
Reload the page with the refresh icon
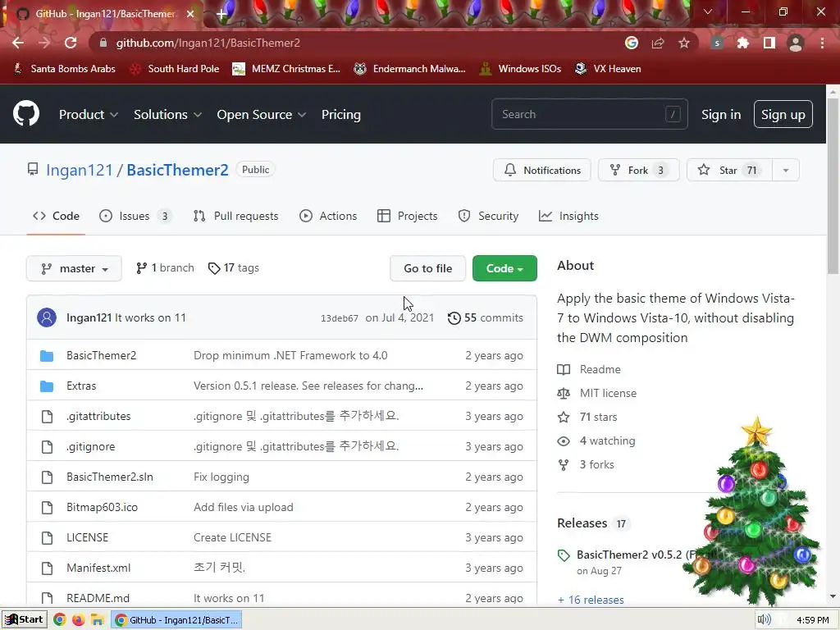coord(71,43)
